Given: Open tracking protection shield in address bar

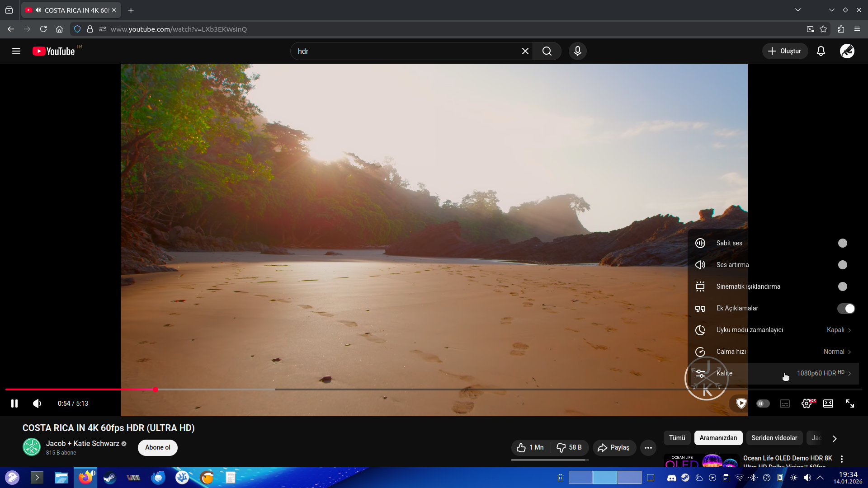Looking at the screenshot, I should 77,29.
